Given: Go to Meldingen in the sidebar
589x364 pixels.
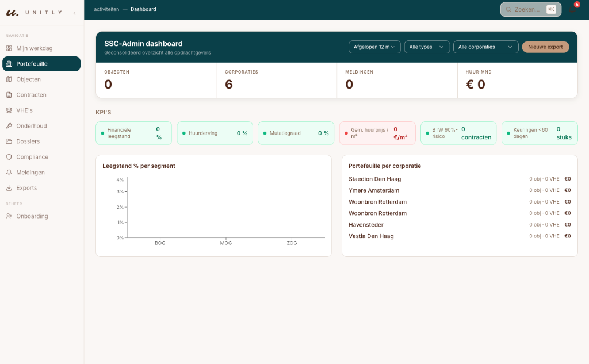Looking at the screenshot, I should click(x=41, y=173).
